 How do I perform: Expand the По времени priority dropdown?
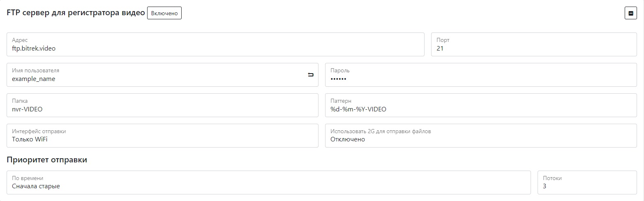[x=269, y=183]
